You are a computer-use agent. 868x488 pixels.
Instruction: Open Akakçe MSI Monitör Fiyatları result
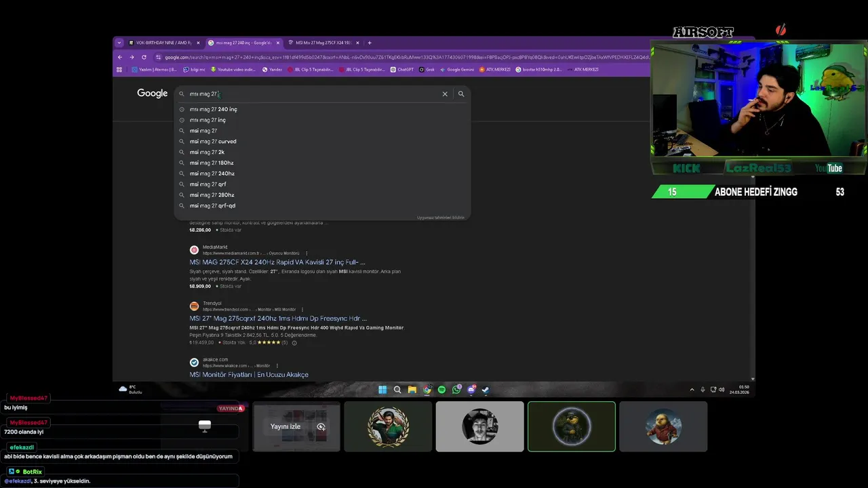249,375
